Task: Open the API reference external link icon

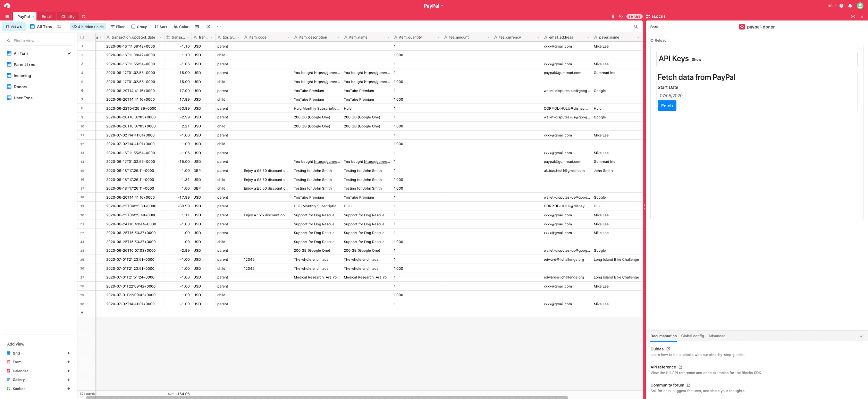Action: pyautogui.click(x=680, y=367)
